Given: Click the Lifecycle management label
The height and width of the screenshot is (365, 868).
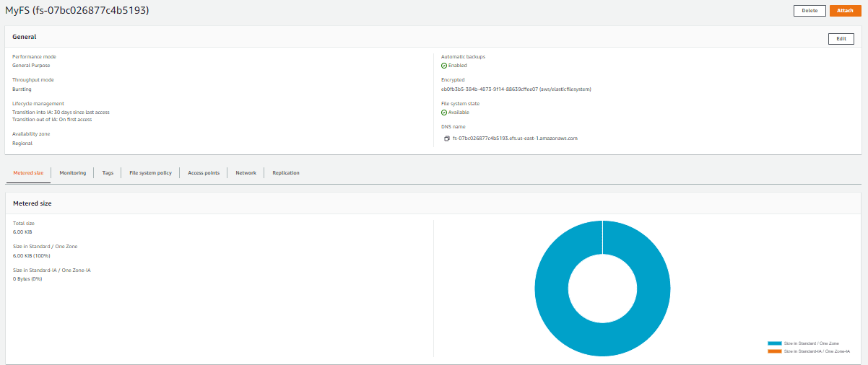Looking at the screenshot, I should [38, 104].
